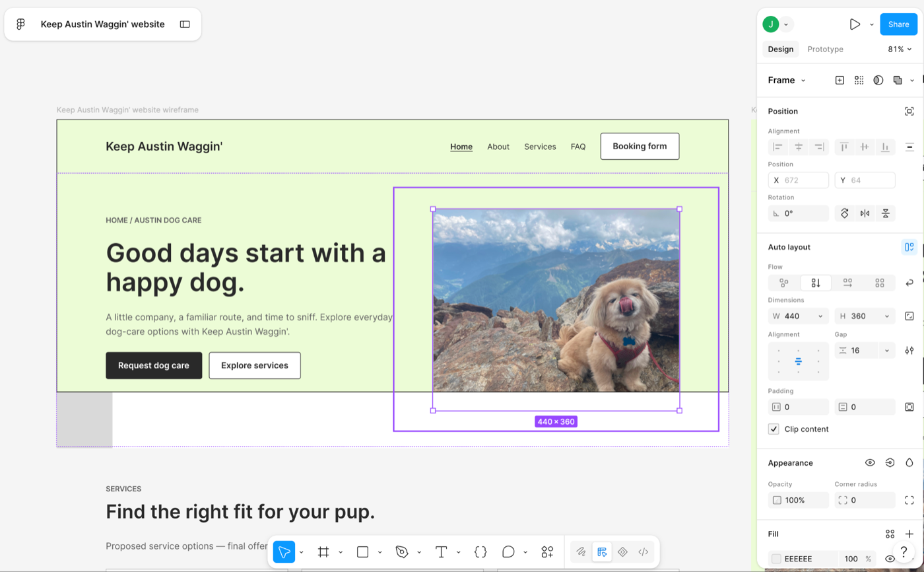Open the help question mark button

[904, 552]
